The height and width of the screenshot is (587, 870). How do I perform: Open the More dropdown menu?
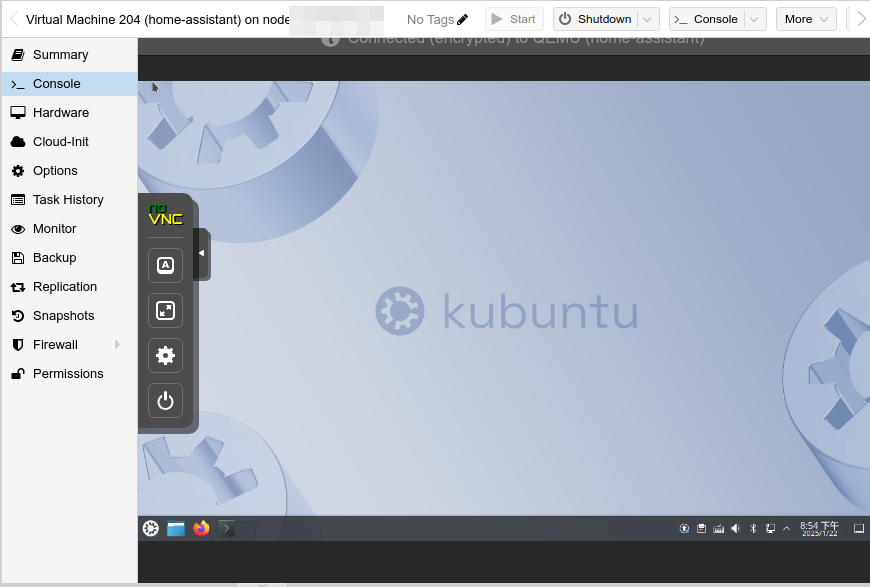point(806,19)
